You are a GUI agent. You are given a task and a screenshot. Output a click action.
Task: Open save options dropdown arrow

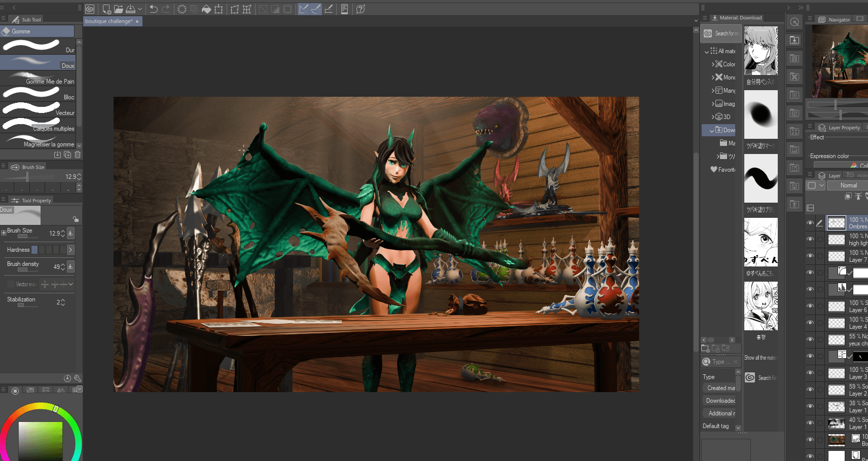(x=140, y=9)
